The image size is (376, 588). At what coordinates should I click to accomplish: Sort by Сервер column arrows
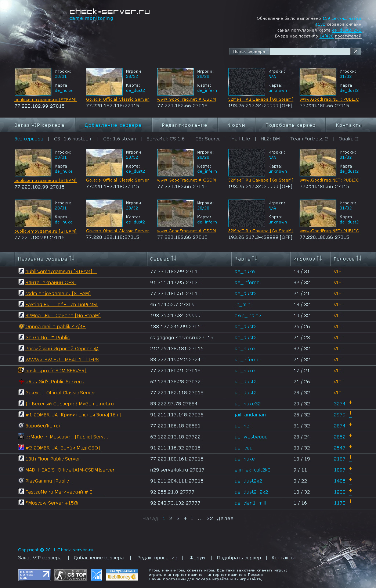pyautogui.click(x=174, y=258)
